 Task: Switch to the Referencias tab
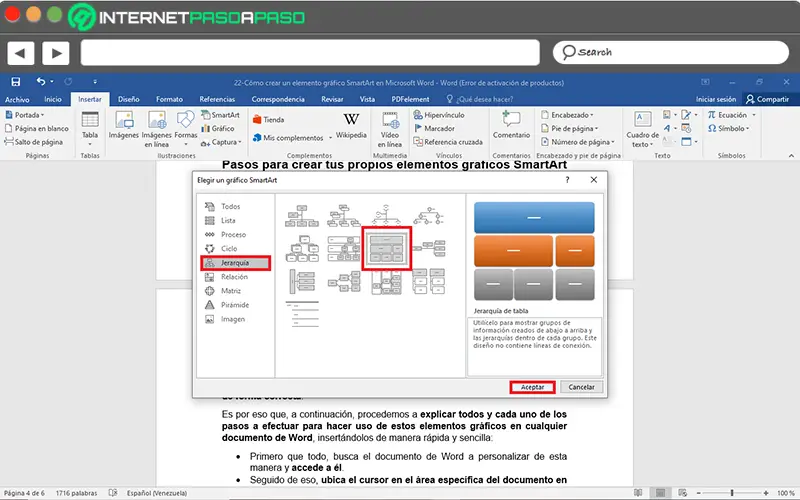[217, 99]
